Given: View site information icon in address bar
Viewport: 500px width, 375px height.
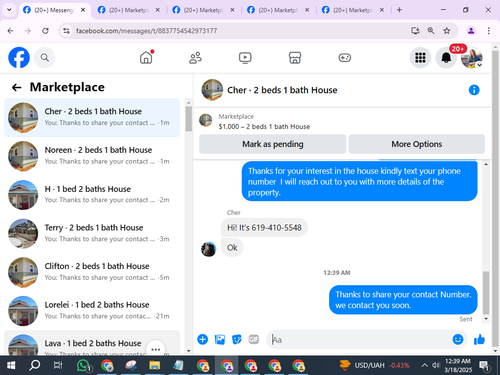Looking at the screenshot, I should tap(66, 31).
